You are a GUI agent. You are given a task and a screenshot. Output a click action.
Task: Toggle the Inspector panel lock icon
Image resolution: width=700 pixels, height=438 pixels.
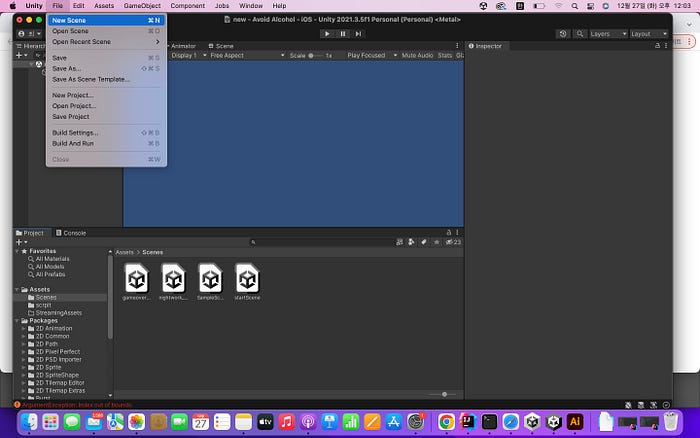658,46
